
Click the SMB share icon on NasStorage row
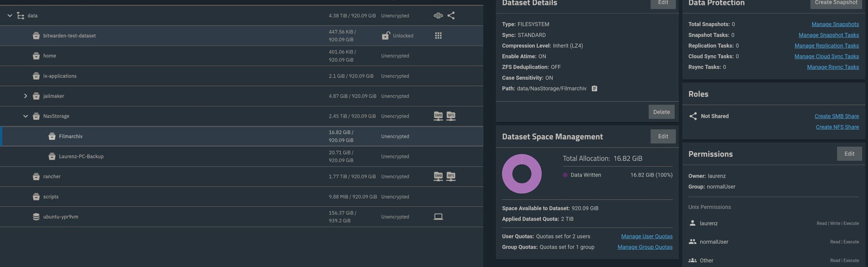(x=438, y=116)
